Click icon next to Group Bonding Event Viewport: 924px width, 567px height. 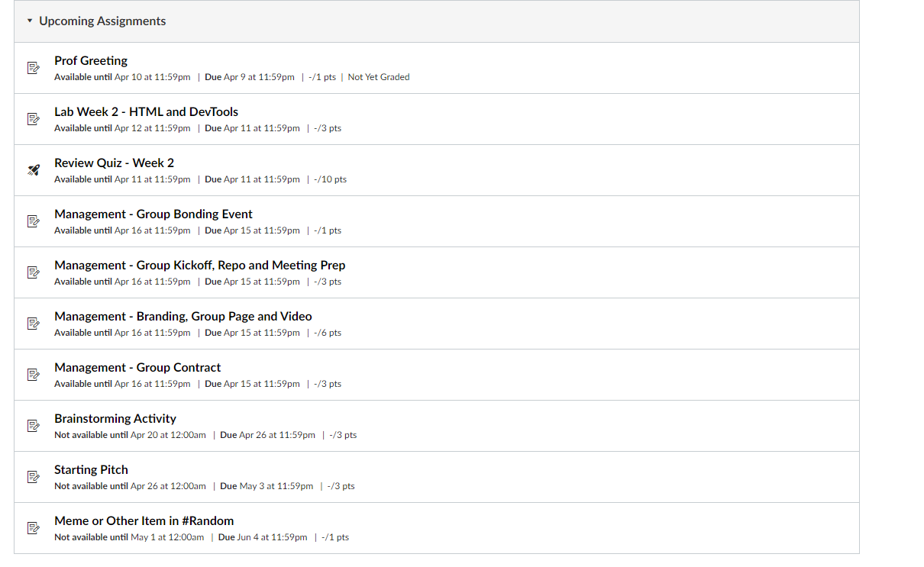(x=33, y=221)
